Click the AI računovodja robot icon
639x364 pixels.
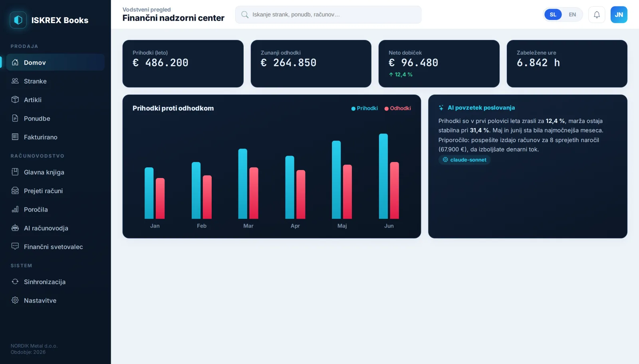[15, 228]
